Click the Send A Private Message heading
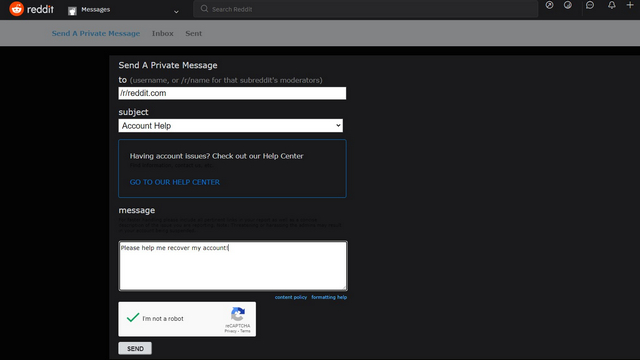640x360 pixels. coord(168,65)
